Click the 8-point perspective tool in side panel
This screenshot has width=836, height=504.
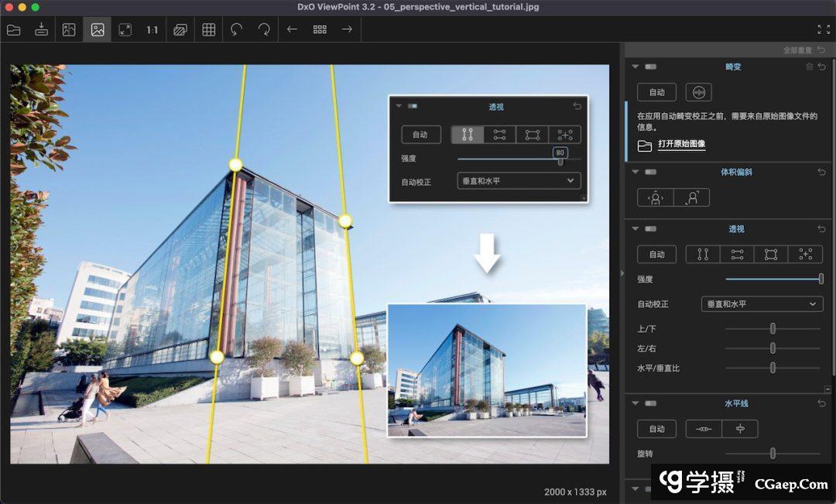coord(805,254)
